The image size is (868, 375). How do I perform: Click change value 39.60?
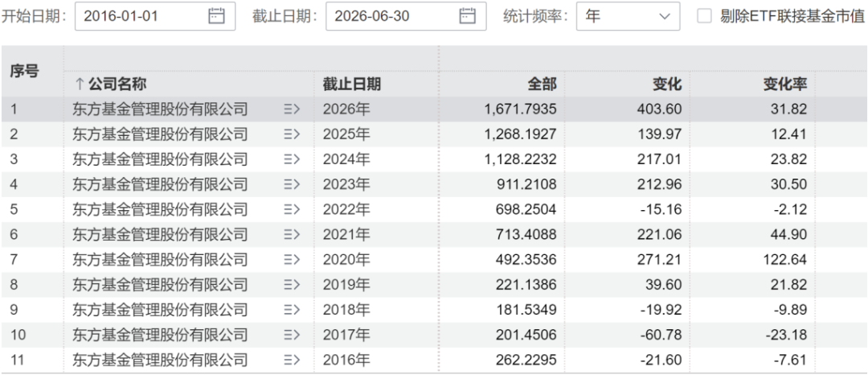pyautogui.click(x=665, y=285)
